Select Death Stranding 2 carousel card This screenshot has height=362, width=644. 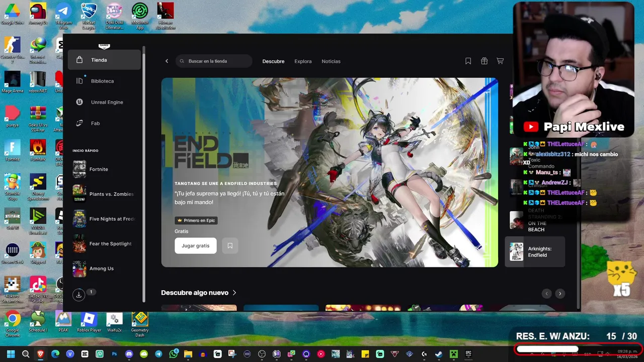pos(535,220)
